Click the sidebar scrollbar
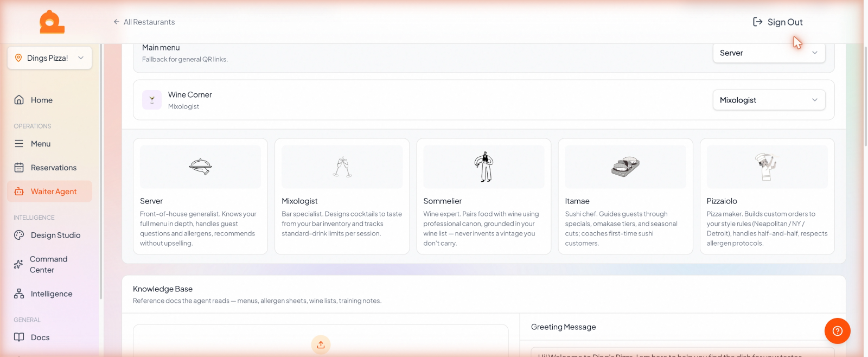The image size is (868, 357). coord(101,171)
